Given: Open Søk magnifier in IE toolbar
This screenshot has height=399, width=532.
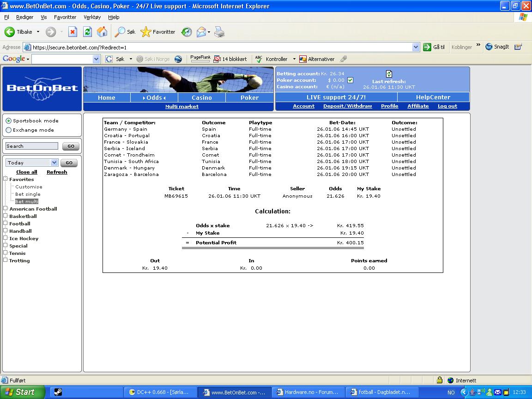Looking at the screenshot, I should click(120, 32).
